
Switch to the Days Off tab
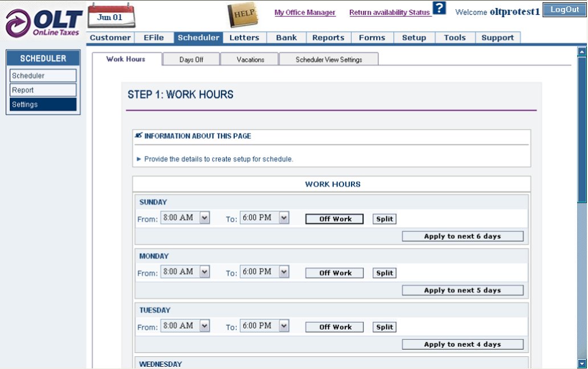point(191,58)
